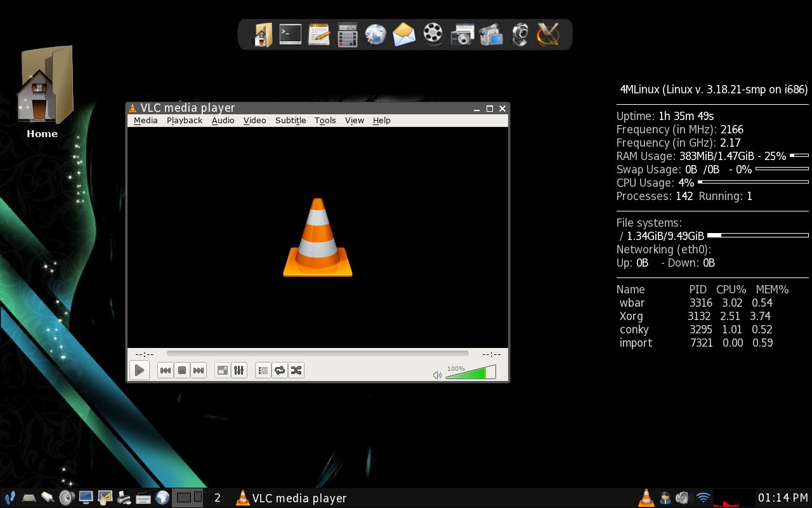The width and height of the screenshot is (812, 508).
Task: Click the globe network icon in the taskbar
Action: pyautogui.click(x=162, y=498)
